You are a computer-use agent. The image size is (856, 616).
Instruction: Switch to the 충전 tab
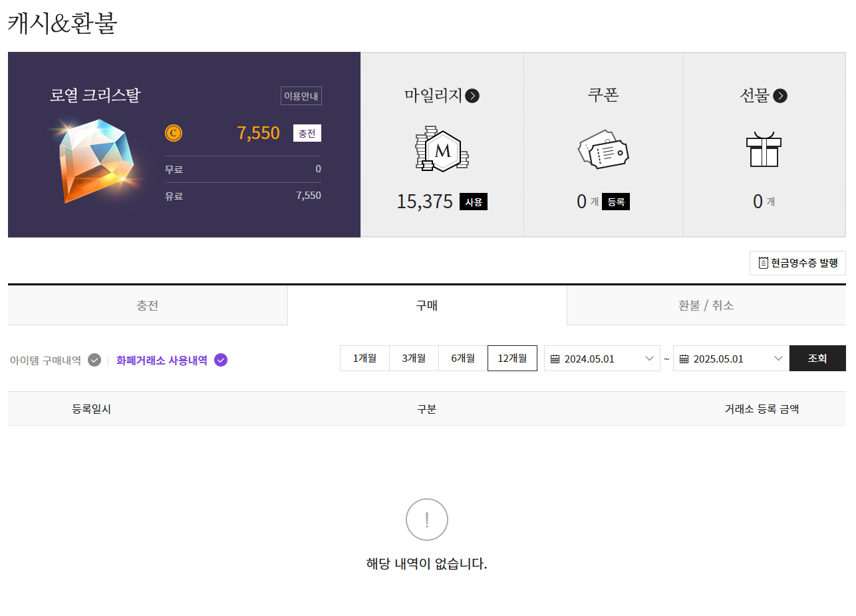point(148,305)
